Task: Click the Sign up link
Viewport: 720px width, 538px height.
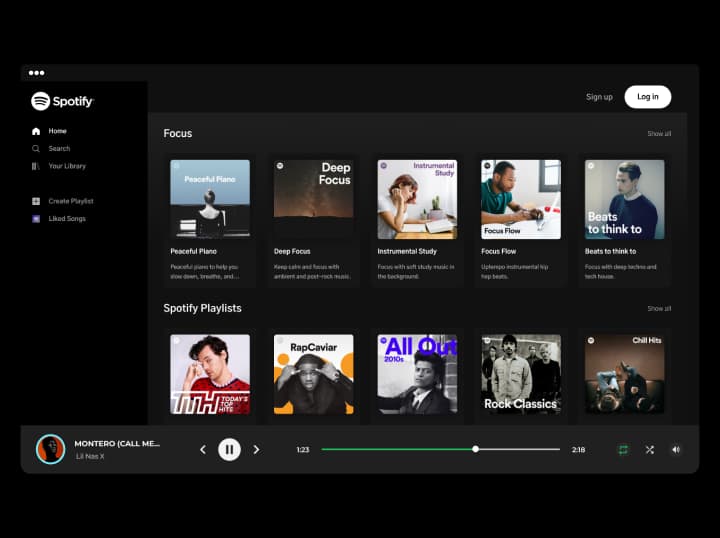Action: [599, 97]
